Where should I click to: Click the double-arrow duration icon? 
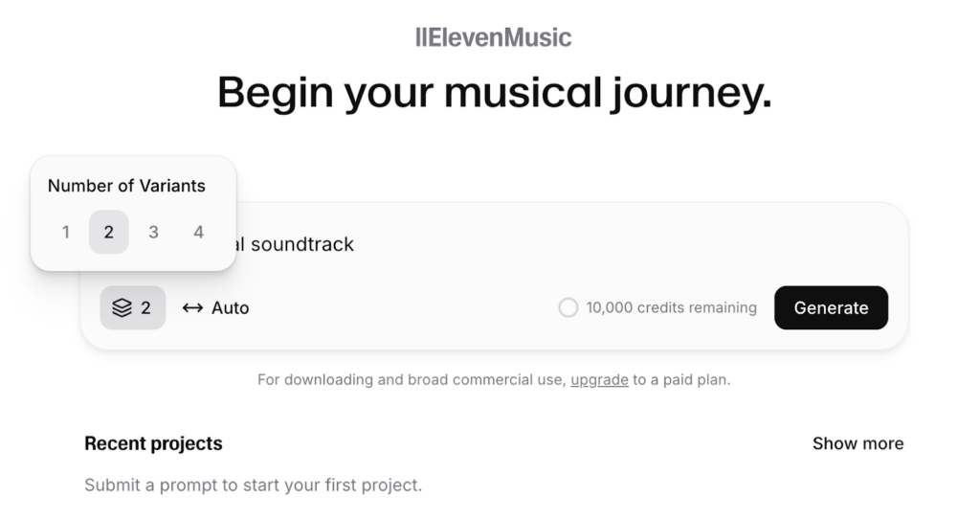[x=192, y=307]
